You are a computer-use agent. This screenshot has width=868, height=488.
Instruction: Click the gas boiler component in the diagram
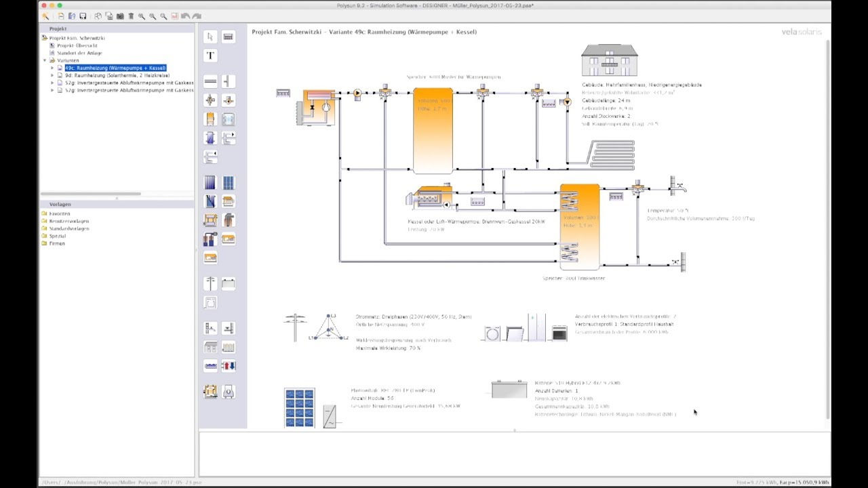point(429,197)
